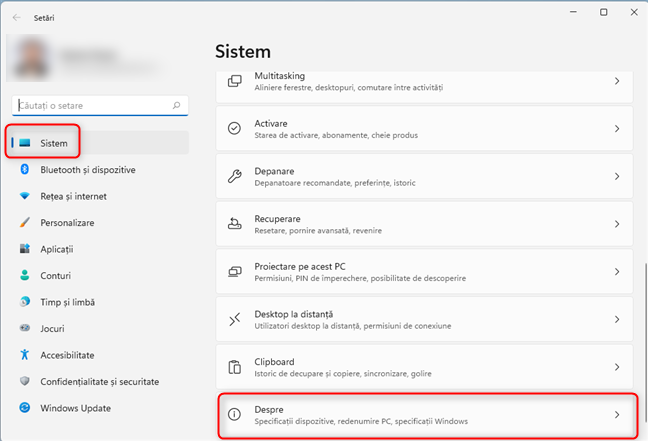Open Desktop la distanță settings
648x441 pixels.
click(425, 319)
